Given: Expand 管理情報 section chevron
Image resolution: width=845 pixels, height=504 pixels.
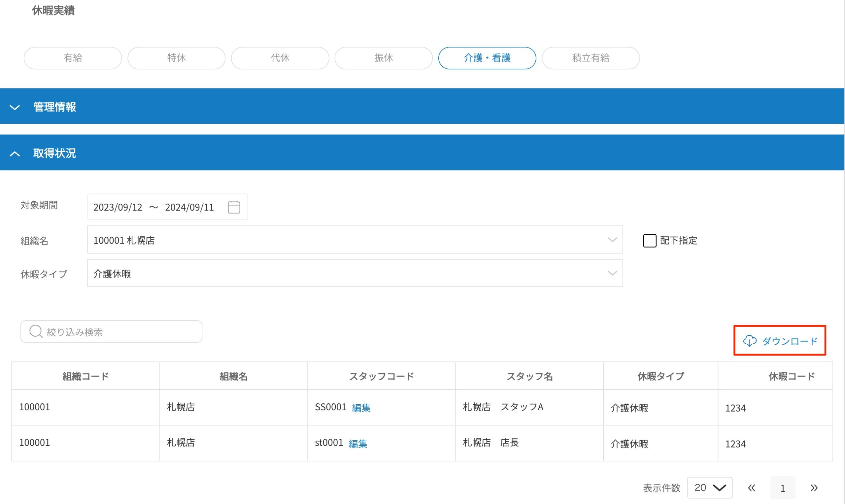Looking at the screenshot, I should tap(15, 107).
